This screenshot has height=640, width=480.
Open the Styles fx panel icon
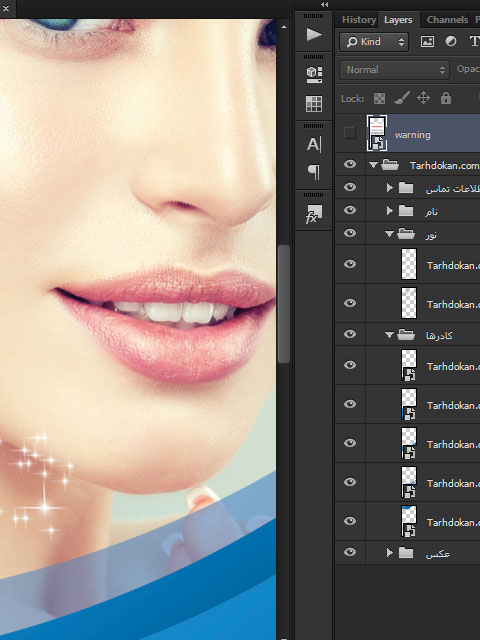coord(314,214)
